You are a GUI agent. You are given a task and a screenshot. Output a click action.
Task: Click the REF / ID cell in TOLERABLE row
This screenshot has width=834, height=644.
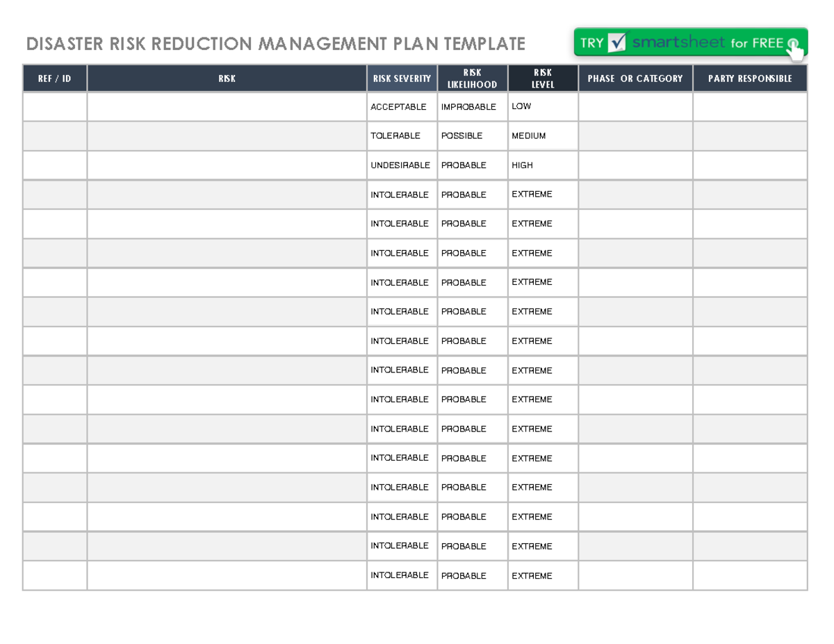[55, 136]
